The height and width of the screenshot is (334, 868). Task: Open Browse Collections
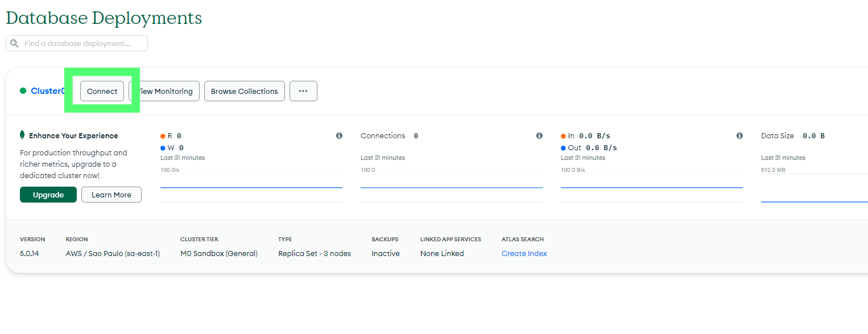(245, 91)
